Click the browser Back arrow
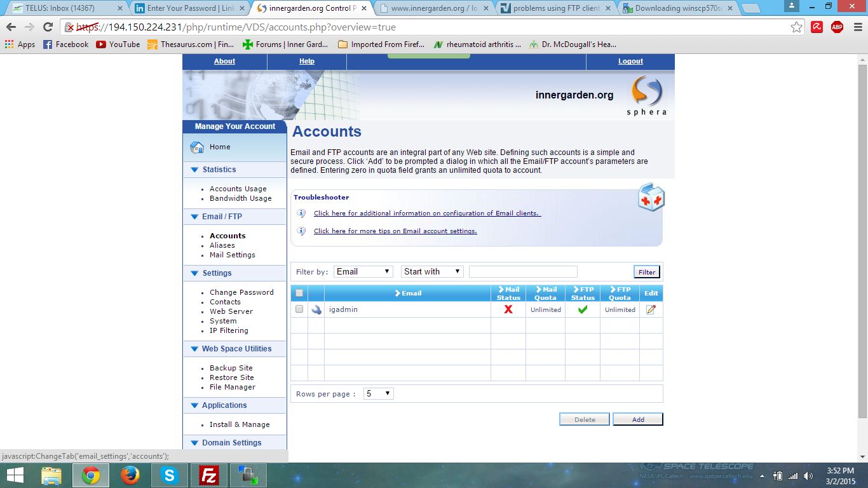The image size is (868, 488). click(x=11, y=27)
